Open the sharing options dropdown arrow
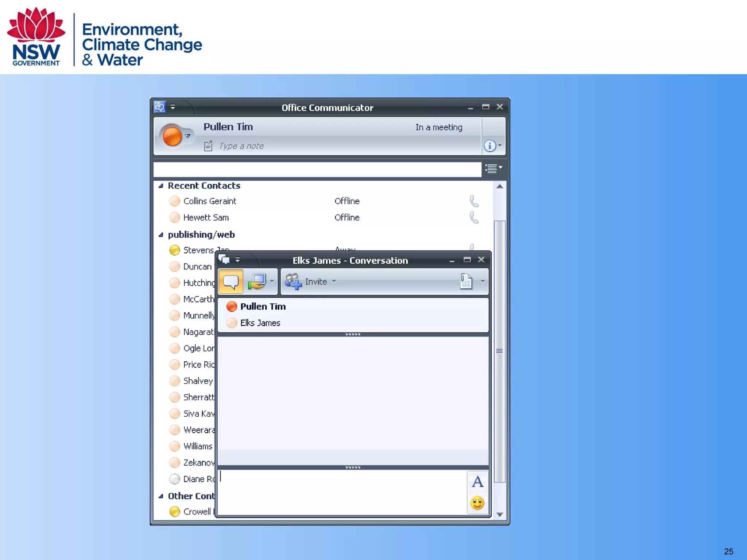The image size is (747, 560). 272,281
